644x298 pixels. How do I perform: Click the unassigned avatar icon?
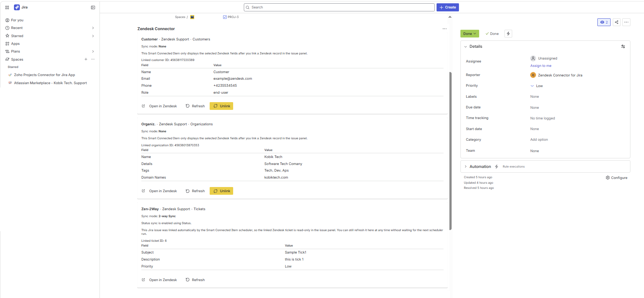533,58
